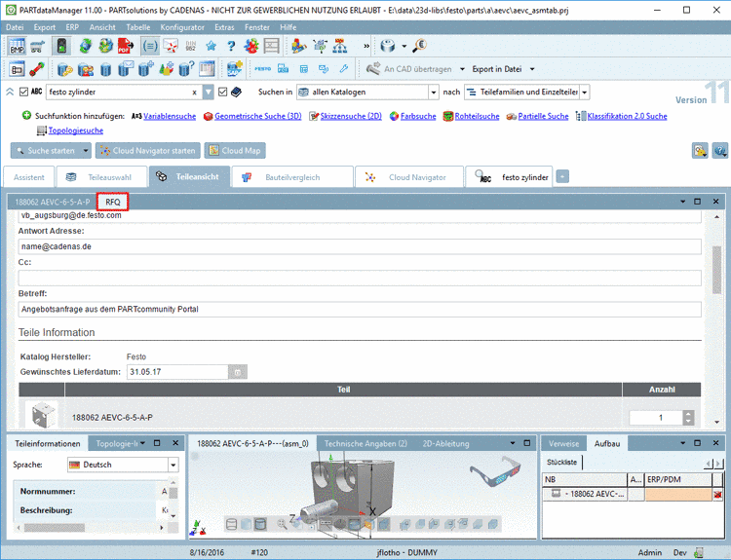Screen dimensions: 731x560
Task: Click the red link connector icon
Action: tap(37, 69)
